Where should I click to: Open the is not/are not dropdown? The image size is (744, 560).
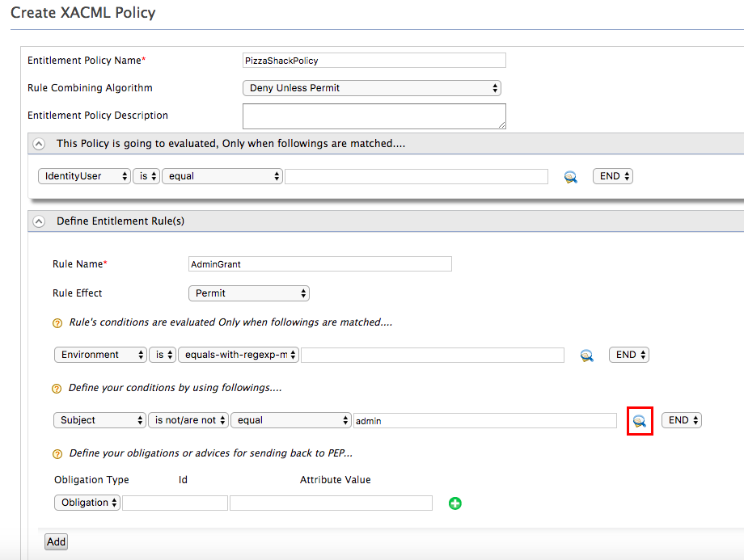(188, 419)
